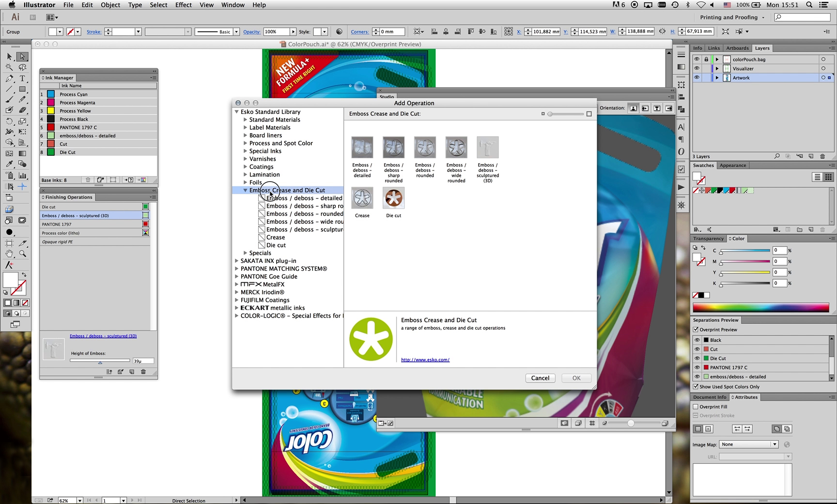Screen dimensions: 837x504
Task: Select the Paintbrush tool
Action: [9, 100]
